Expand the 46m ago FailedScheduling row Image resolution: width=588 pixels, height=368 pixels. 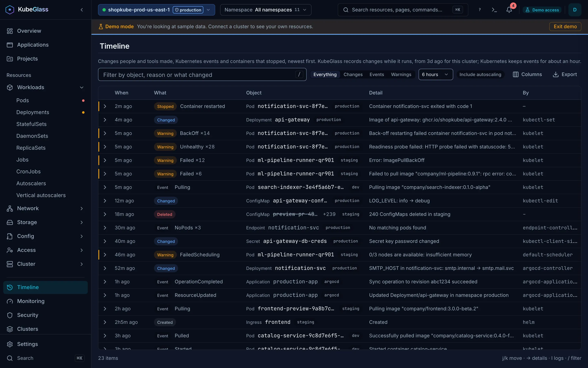[105, 255]
